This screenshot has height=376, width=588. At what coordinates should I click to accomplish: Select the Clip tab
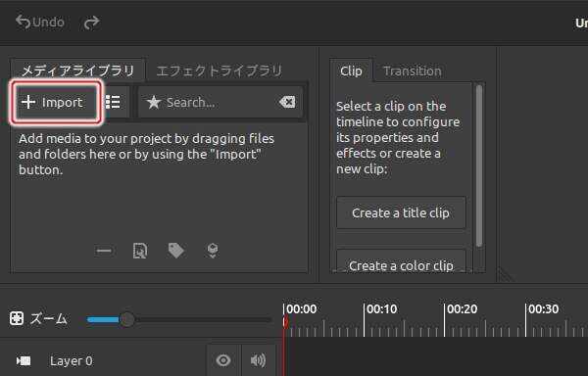tap(351, 70)
